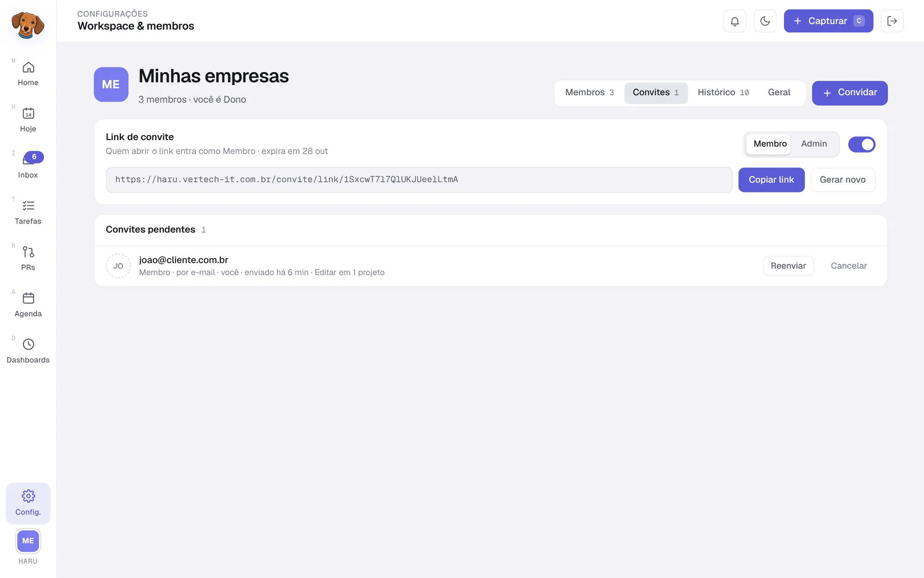The image size is (924, 578).
Task: Click 'Editar em 1 projeto' invite details
Action: point(349,272)
